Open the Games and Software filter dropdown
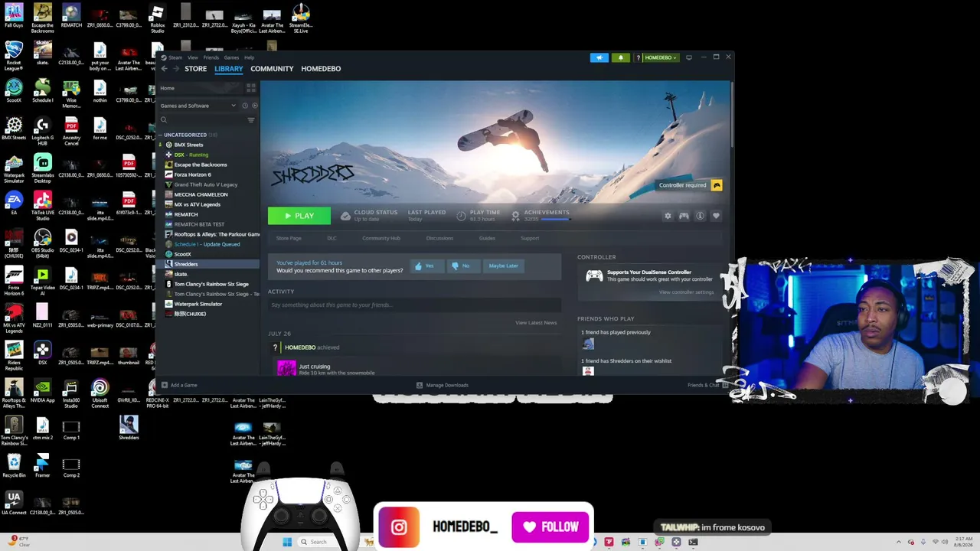980x551 pixels. (198, 106)
